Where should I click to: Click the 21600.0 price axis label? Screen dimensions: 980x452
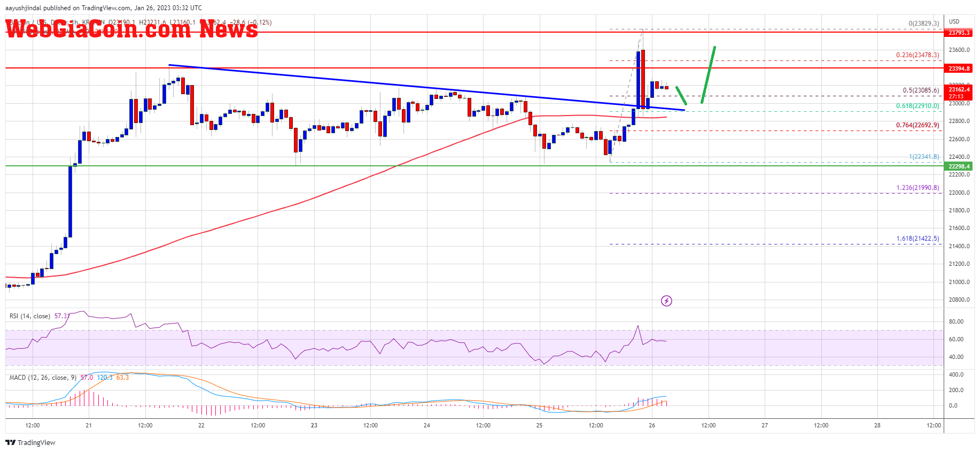[x=959, y=228]
